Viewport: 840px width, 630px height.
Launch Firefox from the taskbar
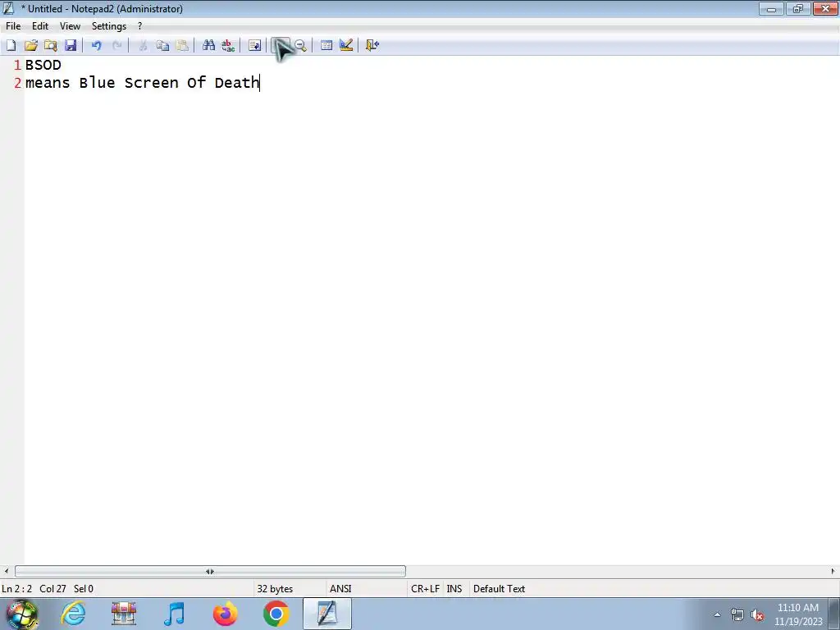click(x=225, y=614)
